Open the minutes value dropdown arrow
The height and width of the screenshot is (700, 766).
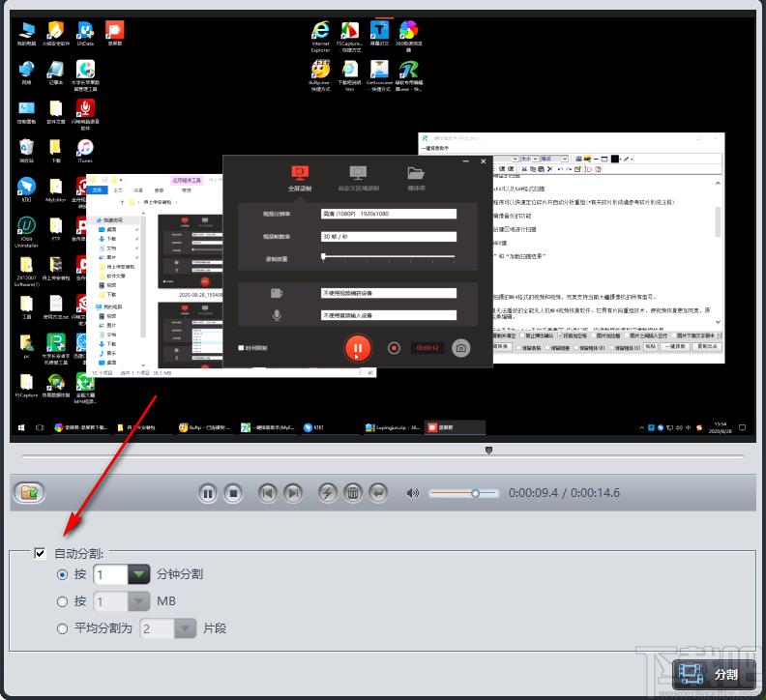(138, 574)
